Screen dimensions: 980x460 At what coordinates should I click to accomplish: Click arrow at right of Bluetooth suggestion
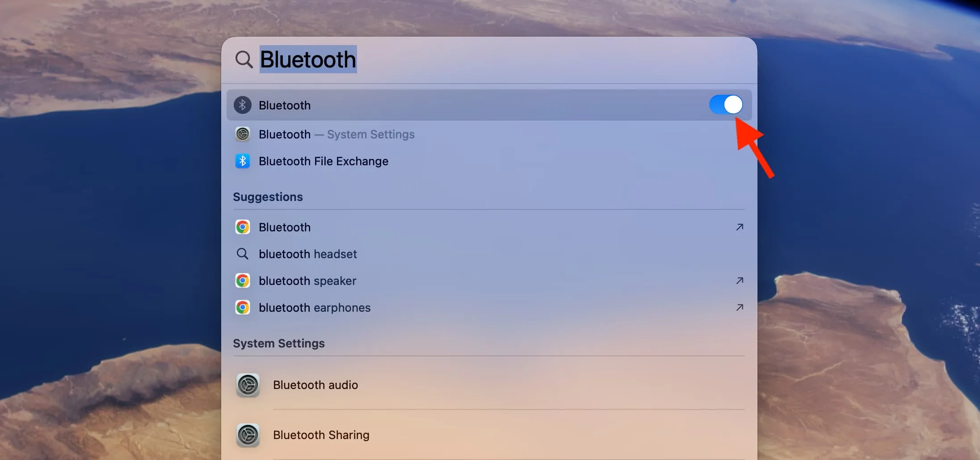(740, 227)
